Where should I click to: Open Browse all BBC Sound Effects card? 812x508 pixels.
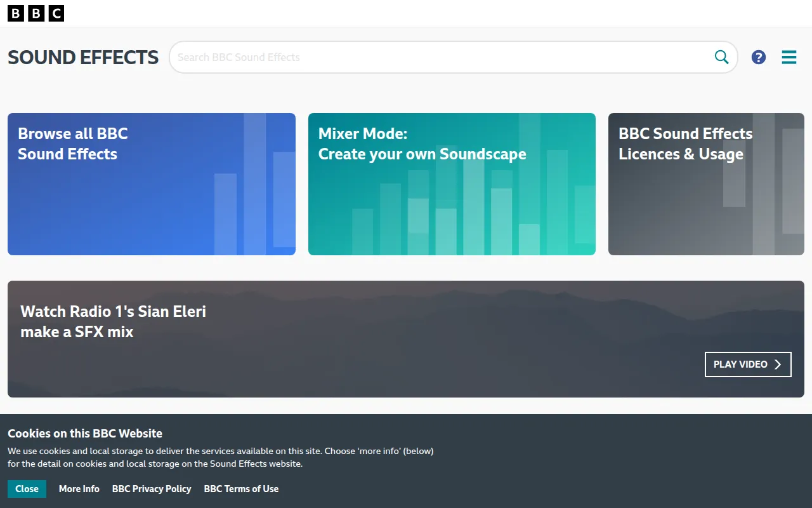tap(152, 184)
